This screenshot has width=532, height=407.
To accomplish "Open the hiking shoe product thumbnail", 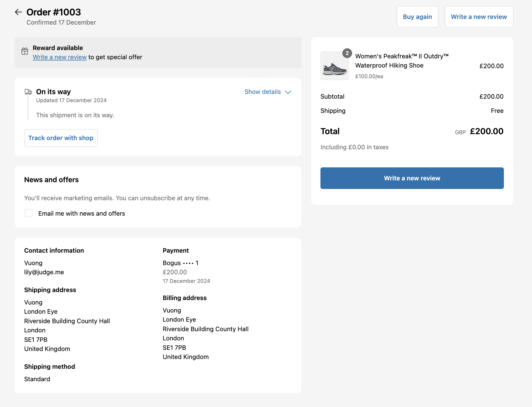I will click(x=334, y=66).
